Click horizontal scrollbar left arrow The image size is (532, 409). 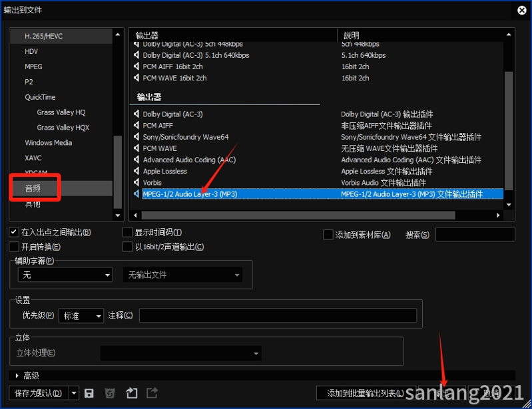click(x=135, y=215)
